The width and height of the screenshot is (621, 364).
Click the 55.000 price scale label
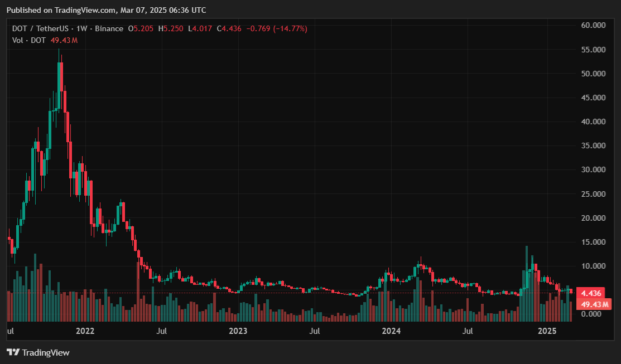(593, 50)
